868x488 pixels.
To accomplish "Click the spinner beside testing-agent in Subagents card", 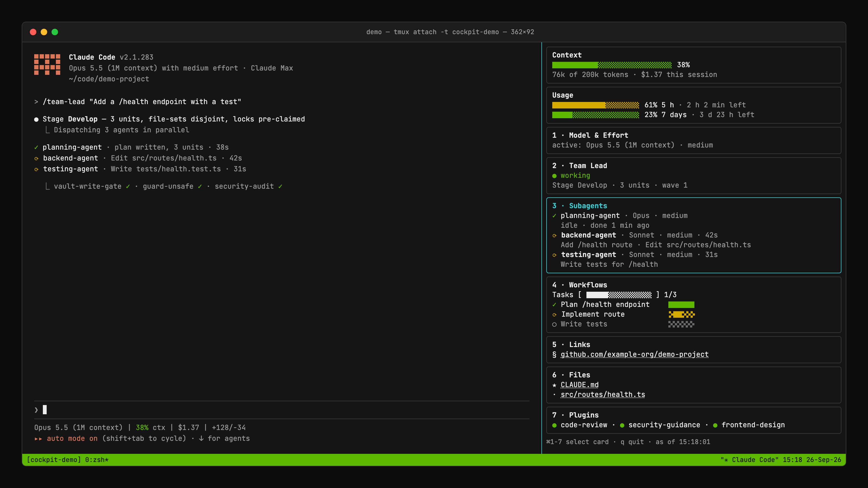I will (x=554, y=255).
